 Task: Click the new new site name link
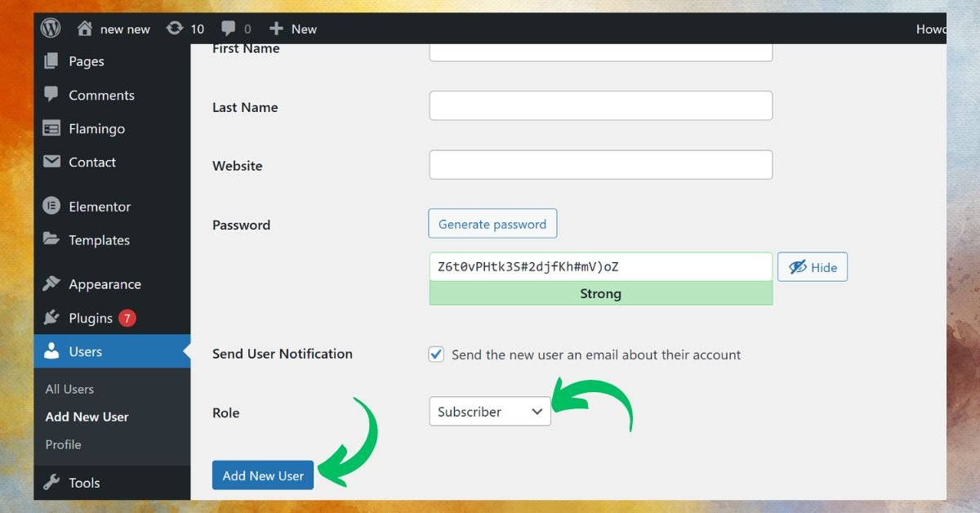pyautogui.click(x=125, y=29)
